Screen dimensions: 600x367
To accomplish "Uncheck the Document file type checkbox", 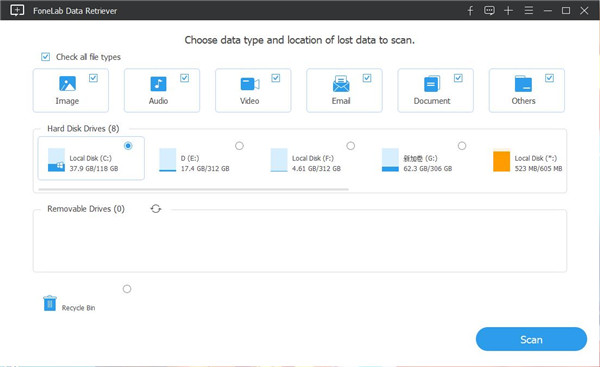I will pyautogui.click(x=458, y=78).
